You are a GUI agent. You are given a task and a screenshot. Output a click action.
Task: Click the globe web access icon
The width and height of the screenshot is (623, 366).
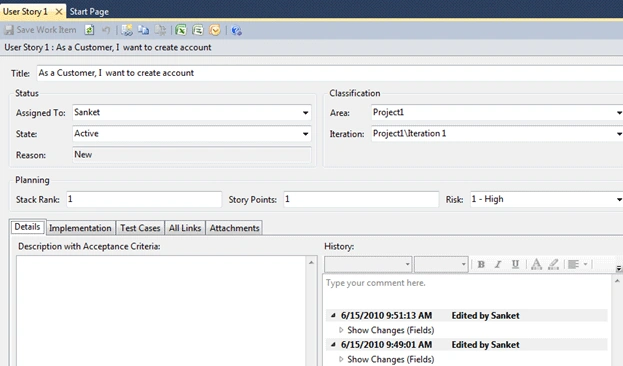point(236,30)
